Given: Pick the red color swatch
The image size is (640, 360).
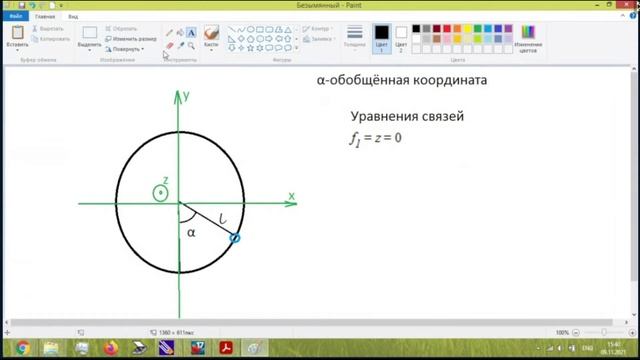Looking at the screenshot, I should point(447,29).
